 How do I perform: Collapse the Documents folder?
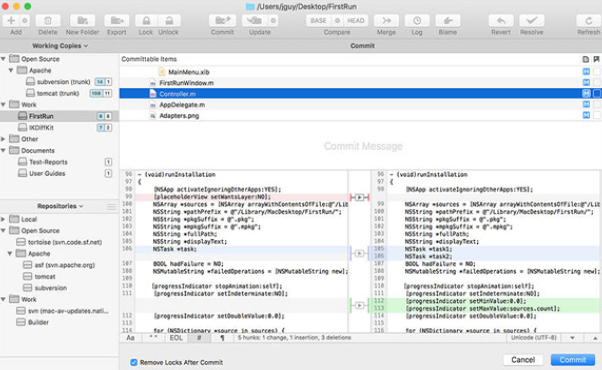pos(3,150)
